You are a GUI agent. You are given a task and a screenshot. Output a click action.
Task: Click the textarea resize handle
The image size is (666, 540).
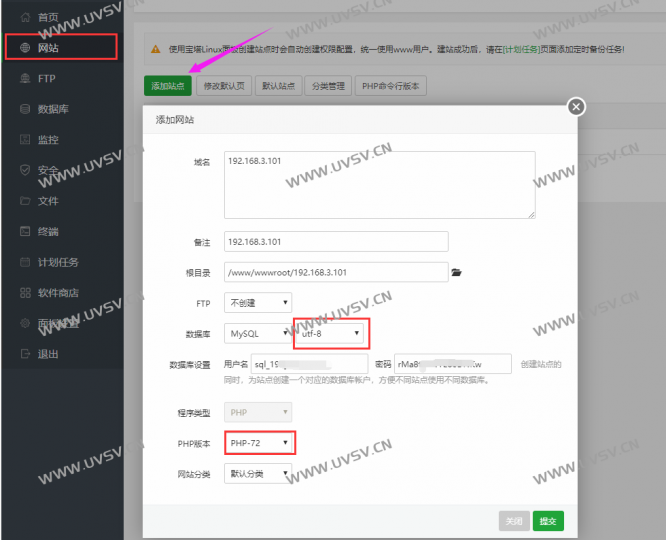(x=531, y=215)
